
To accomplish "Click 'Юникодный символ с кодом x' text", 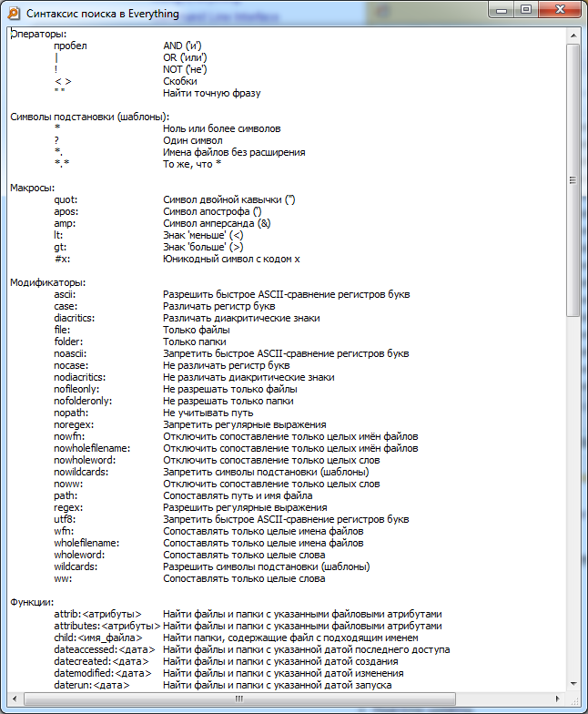I will click(x=231, y=259).
